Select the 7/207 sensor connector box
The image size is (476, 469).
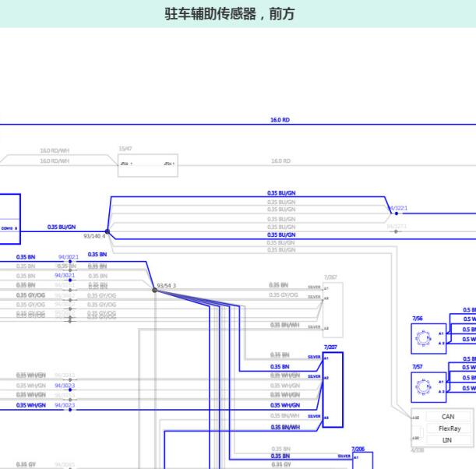coord(333,390)
